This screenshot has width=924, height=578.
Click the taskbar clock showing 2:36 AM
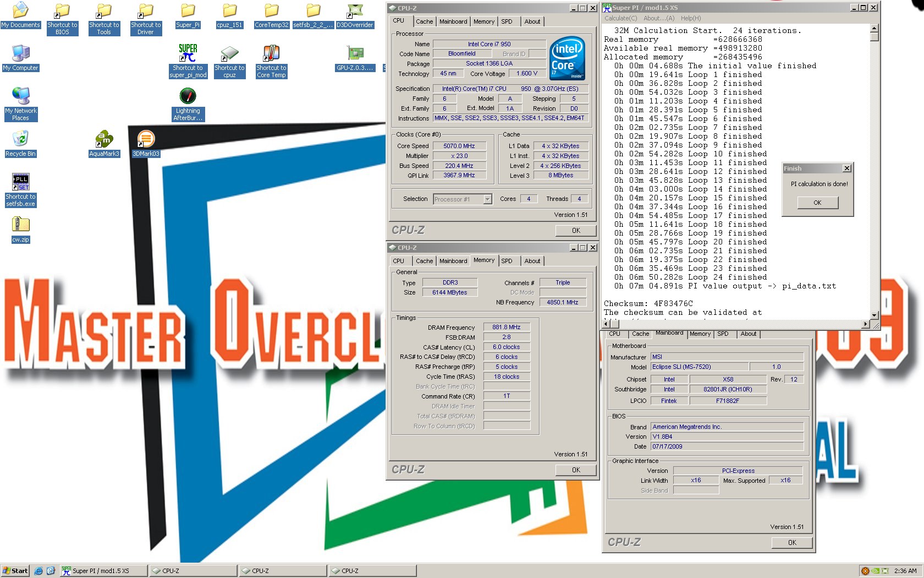coord(905,571)
